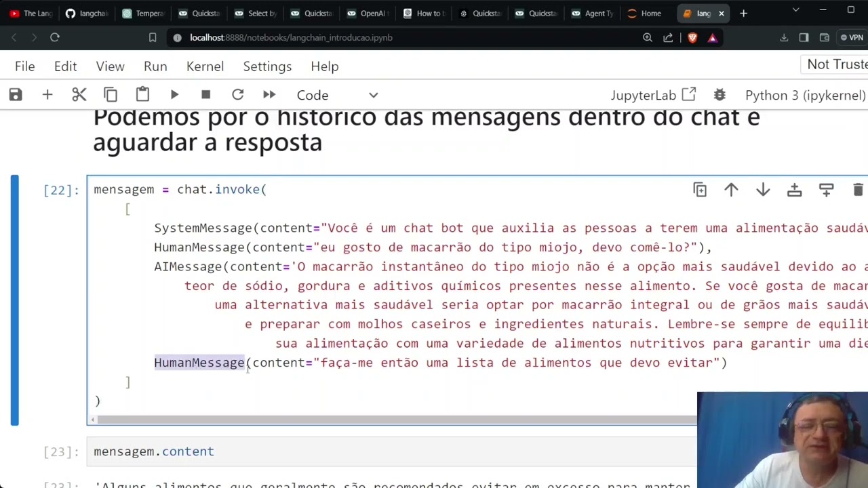Click the webcam video overlay thumbnail
The width and height of the screenshot is (868, 488).
pyautogui.click(x=783, y=440)
